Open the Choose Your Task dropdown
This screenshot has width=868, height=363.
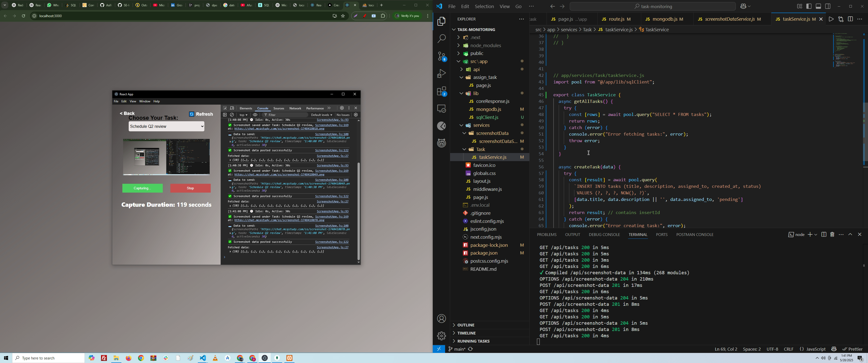[167, 127]
